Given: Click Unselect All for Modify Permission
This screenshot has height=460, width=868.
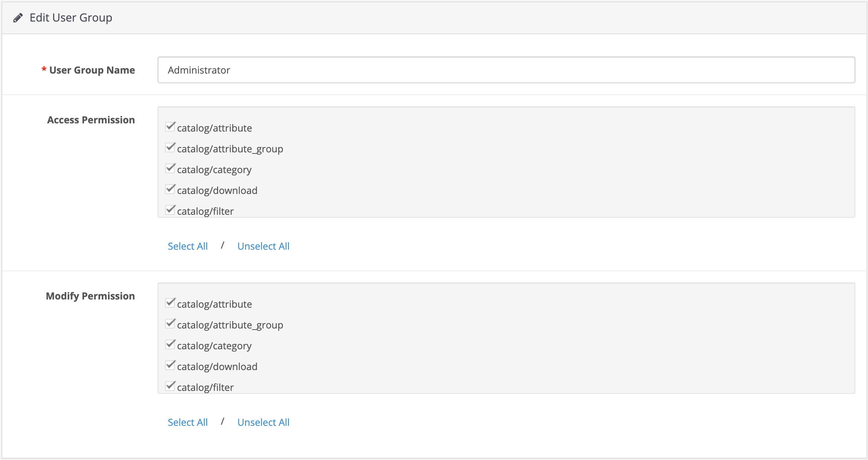Looking at the screenshot, I should (263, 422).
